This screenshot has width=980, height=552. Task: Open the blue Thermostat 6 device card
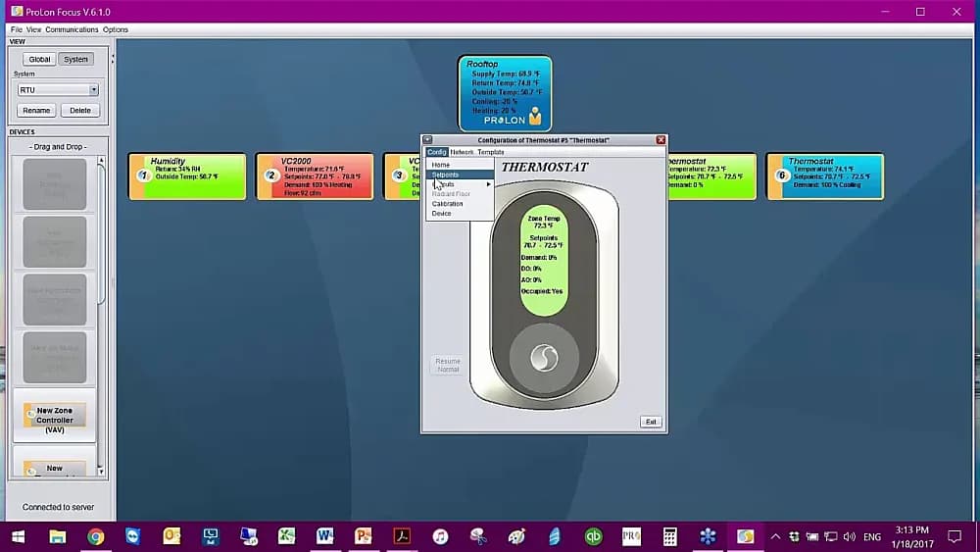pyautogui.click(x=825, y=176)
